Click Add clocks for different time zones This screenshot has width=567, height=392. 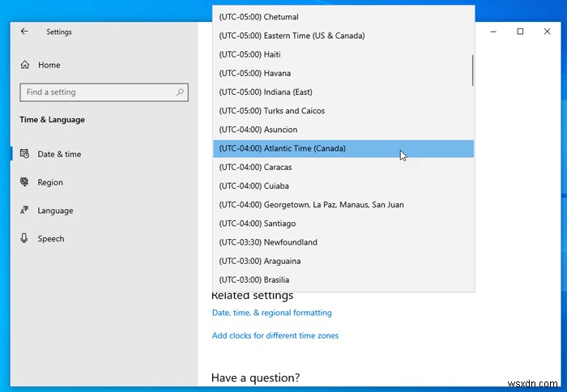[275, 335]
